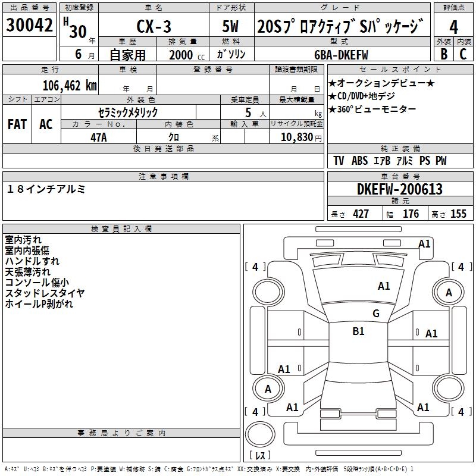
Task: Click the A1 mark on front bumper
Action: pyautogui.click(x=424, y=243)
